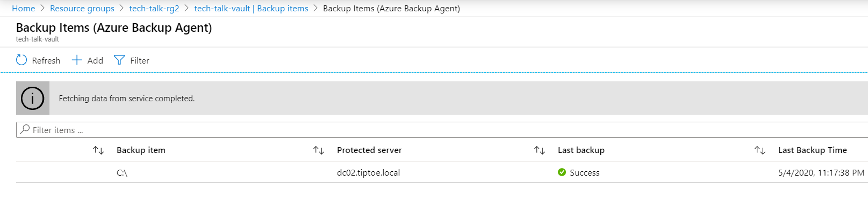Screen dimensions: 868x202
Task: Click the Refresh circular arrow icon
Action: point(21,60)
